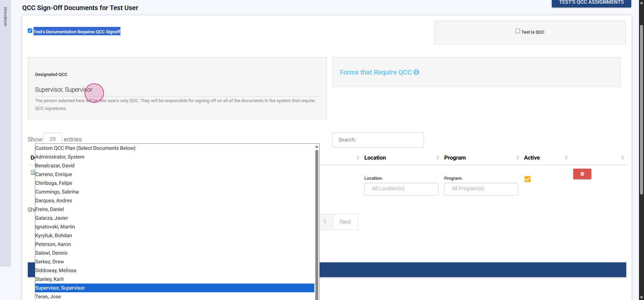Click the Location column sort arrows
The image size is (644, 300).
click(x=437, y=158)
